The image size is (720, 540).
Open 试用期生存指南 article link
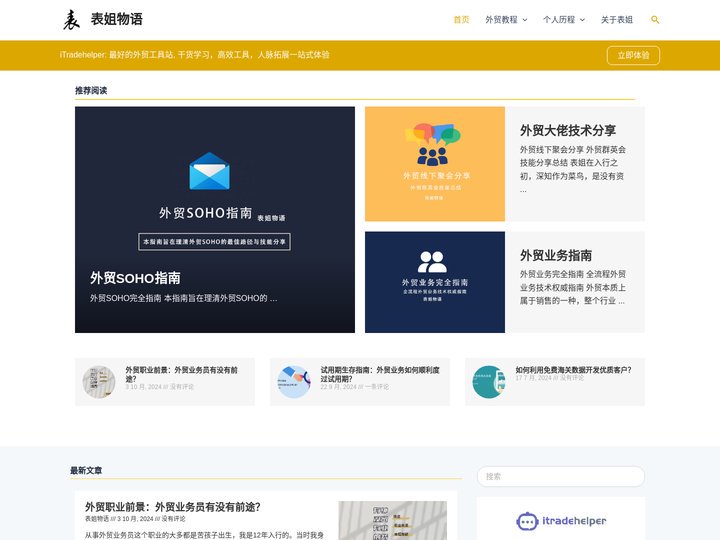(x=380, y=374)
